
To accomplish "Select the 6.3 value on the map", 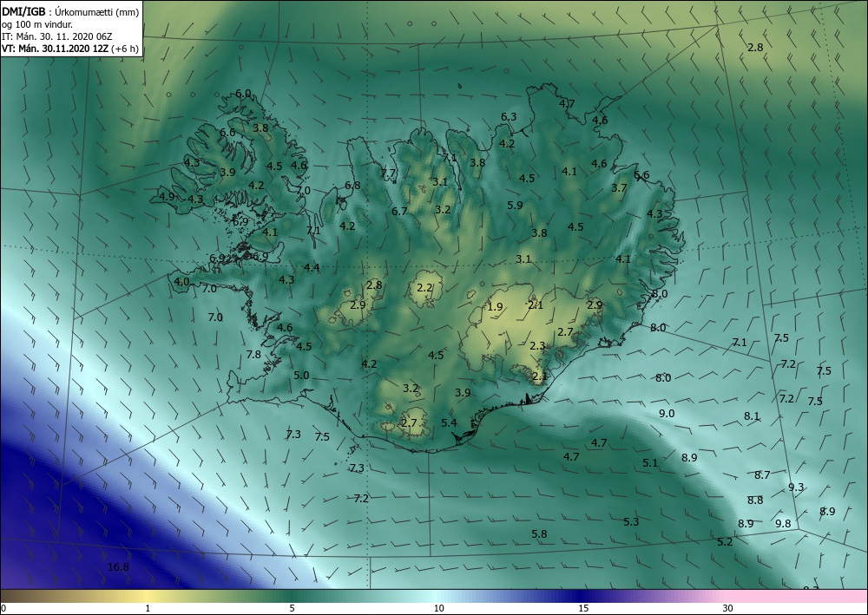I will pos(509,117).
